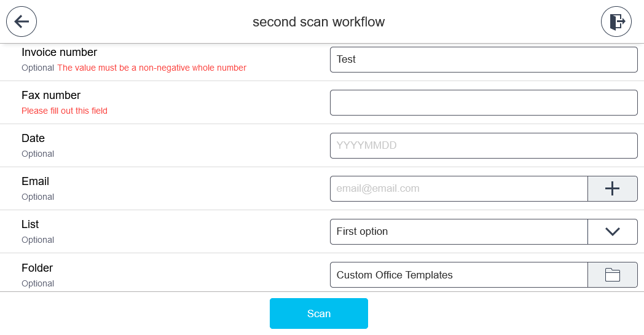
Task: Open the 'First option' list field
Action: (x=458, y=232)
